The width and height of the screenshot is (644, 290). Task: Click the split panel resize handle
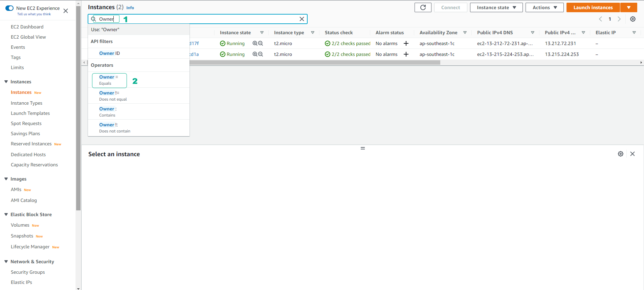[x=363, y=148]
